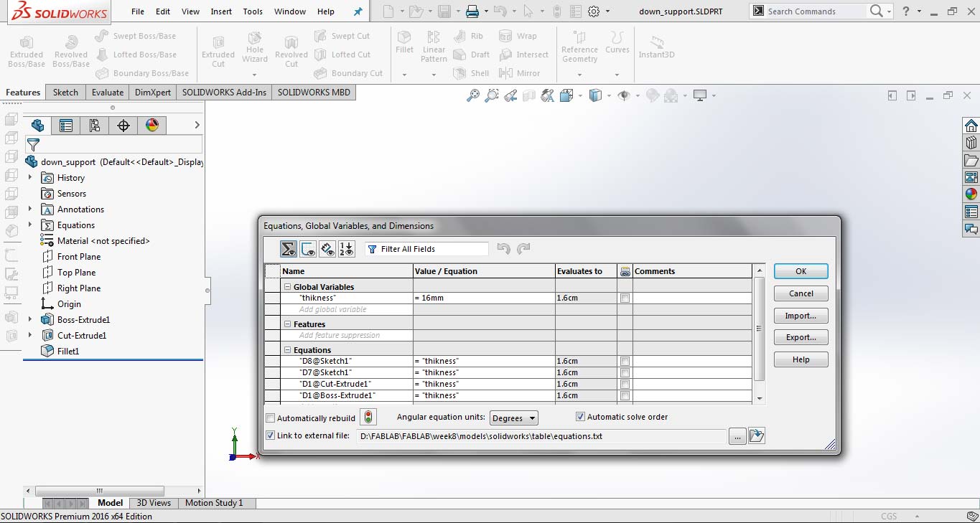Click the Extruded Boss/Base tool

tap(27, 52)
